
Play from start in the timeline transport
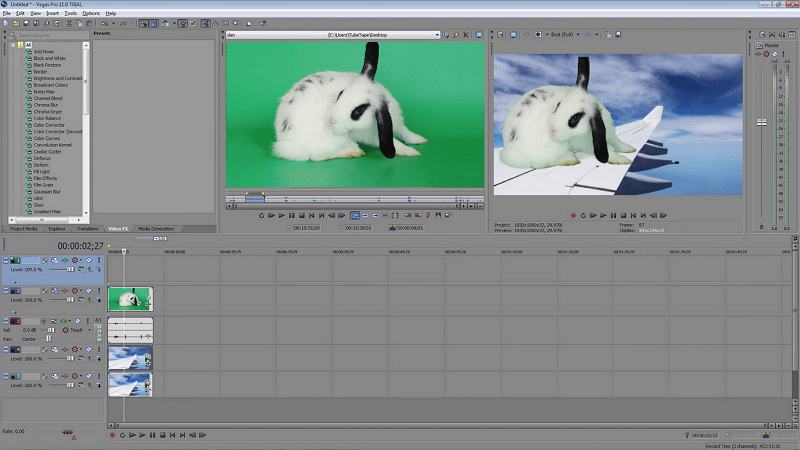[x=133, y=435]
